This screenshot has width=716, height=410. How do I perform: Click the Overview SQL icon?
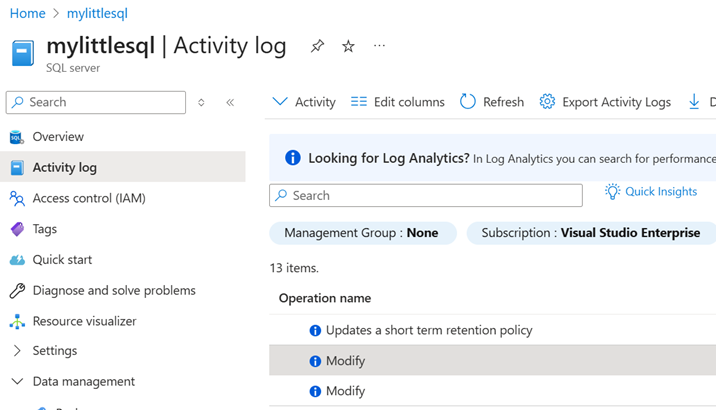(17, 137)
